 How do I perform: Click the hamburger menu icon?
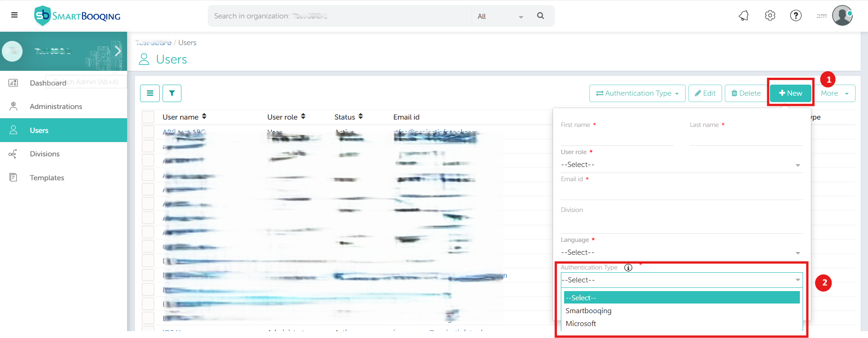tap(14, 15)
